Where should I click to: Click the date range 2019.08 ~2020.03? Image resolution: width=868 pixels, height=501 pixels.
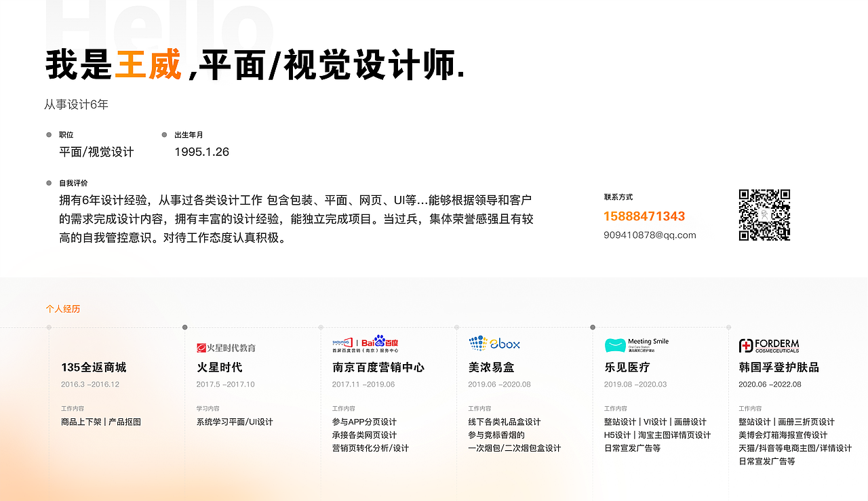coord(635,384)
